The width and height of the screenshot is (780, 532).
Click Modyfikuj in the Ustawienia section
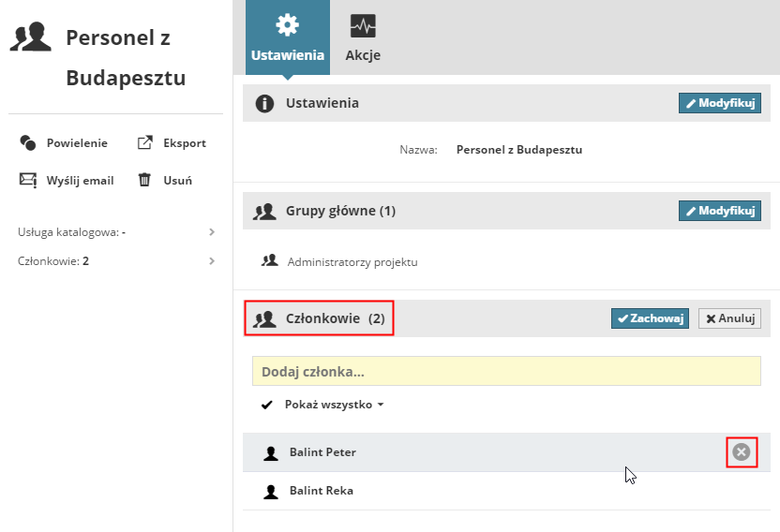coord(719,103)
